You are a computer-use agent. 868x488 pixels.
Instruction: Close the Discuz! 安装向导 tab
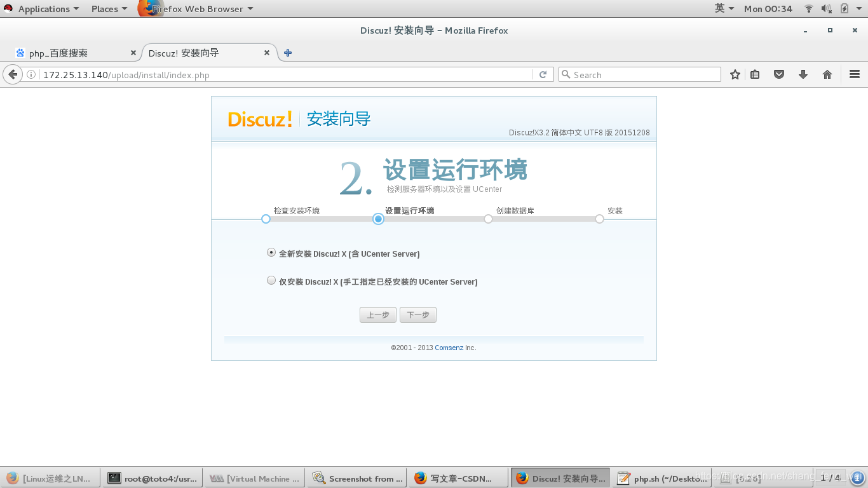tap(268, 53)
